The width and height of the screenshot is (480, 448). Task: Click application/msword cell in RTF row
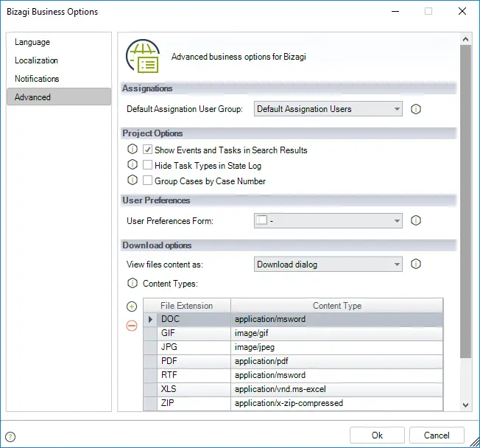pyautogui.click(x=336, y=375)
